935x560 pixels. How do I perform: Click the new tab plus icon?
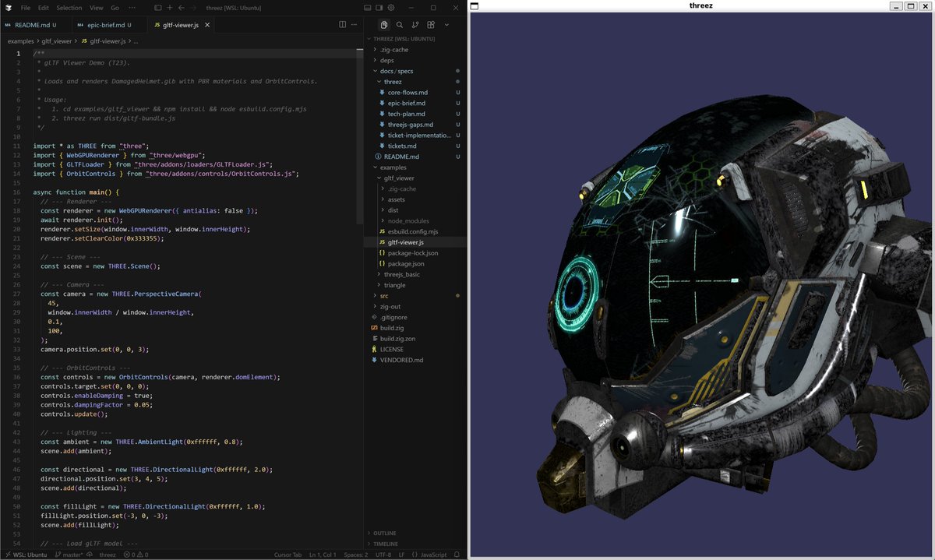[170, 8]
